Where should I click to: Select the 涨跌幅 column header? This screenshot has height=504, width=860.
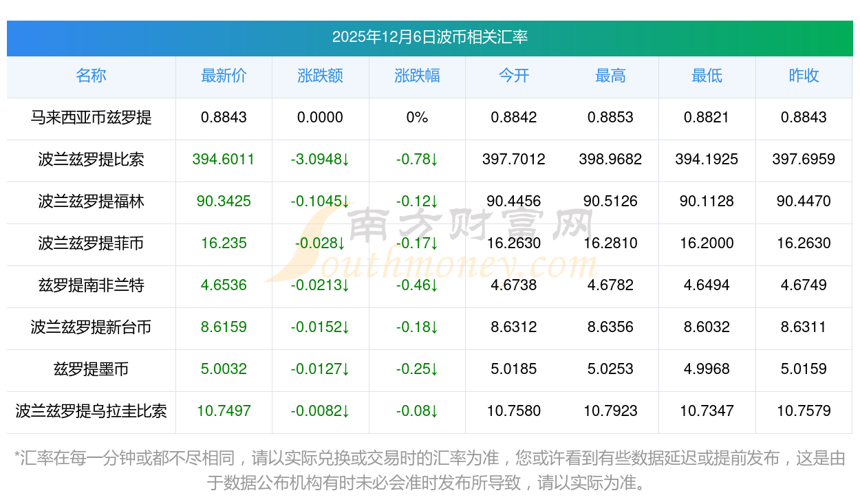(x=417, y=76)
